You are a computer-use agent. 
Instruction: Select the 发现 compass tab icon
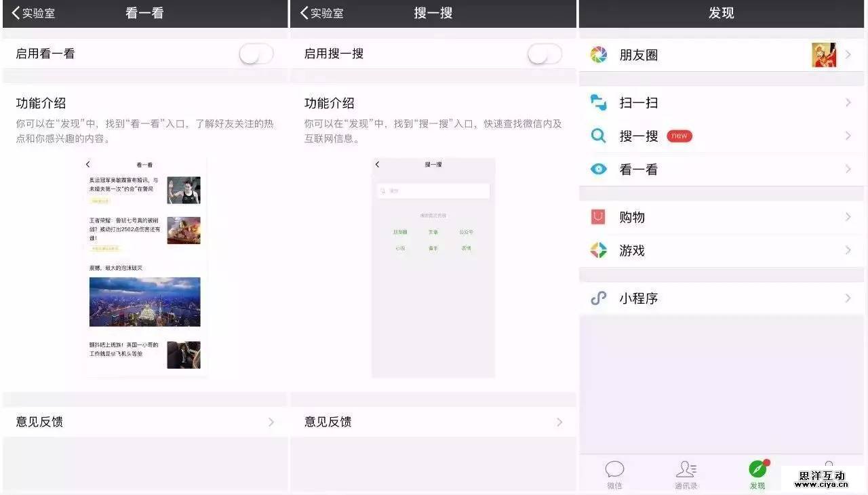click(757, 470)
